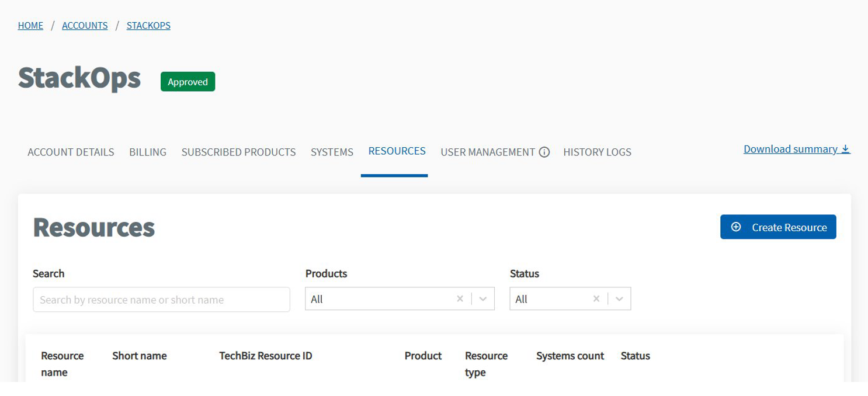The height and width of the screenshot is (396, 868).
Task: Click inside the resource search field
Action: pyautogui.click(x=161, y=299)
